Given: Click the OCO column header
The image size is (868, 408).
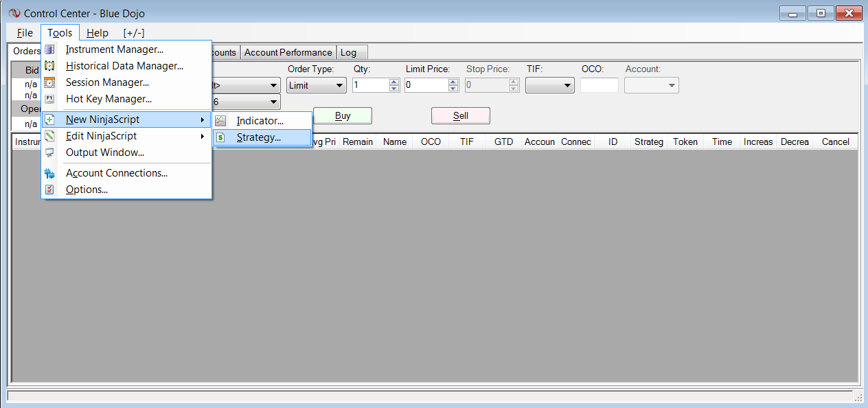Looking at the screenshot, I should [431, 141].
